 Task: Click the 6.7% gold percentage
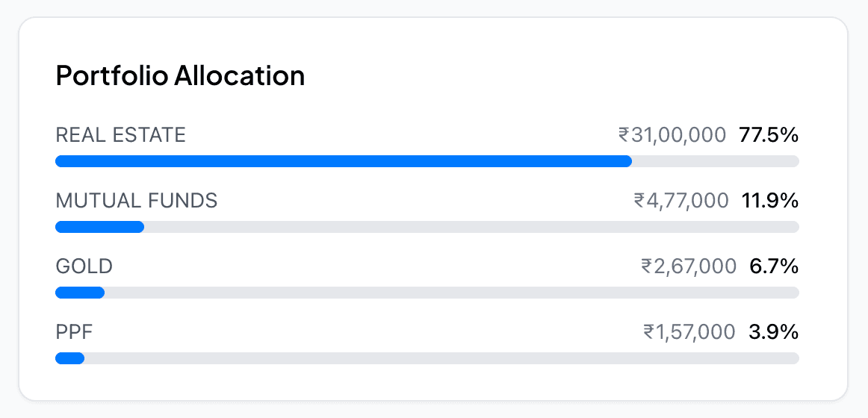[x=774, y=266]
